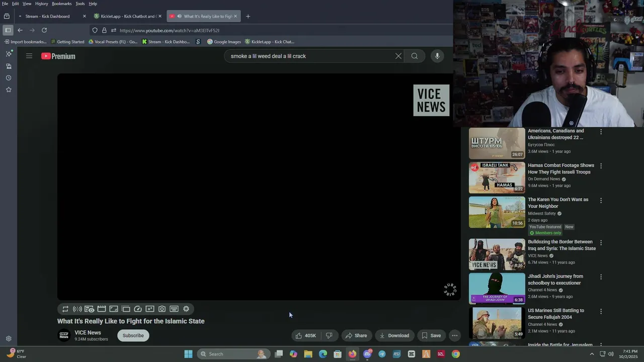Screen dimensions: 644x362
Task: Go to the YouTube Premium home logo
Action: click(58, 56)
